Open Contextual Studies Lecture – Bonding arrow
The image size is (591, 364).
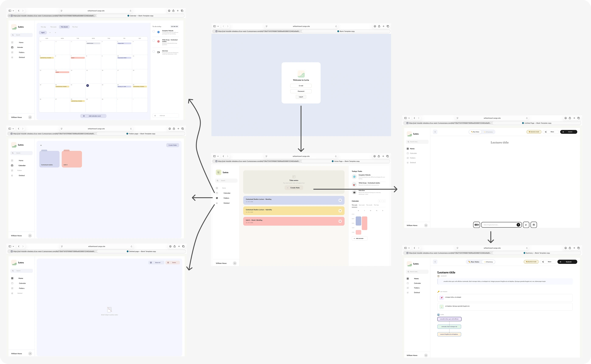tap(340, 200)
